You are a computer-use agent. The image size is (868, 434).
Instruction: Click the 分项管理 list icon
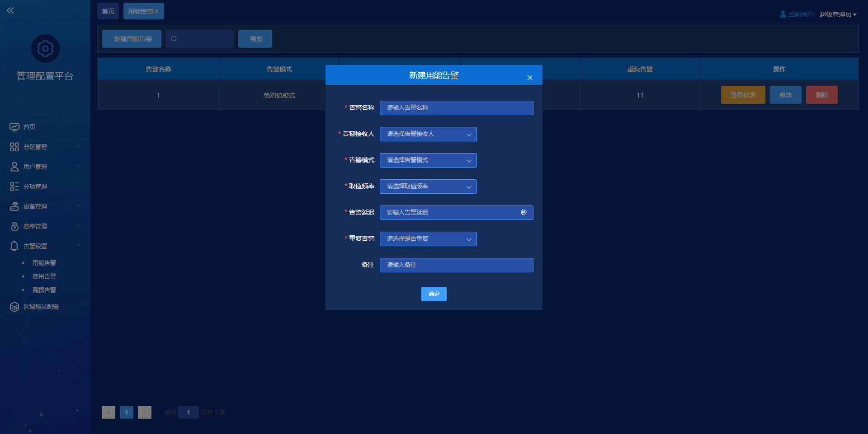click(14, 187)
